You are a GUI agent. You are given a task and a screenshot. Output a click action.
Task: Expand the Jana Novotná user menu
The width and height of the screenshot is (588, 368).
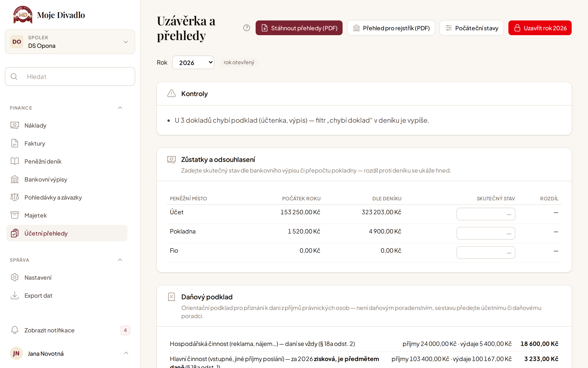pyautogui.click(x=126, y=353)
